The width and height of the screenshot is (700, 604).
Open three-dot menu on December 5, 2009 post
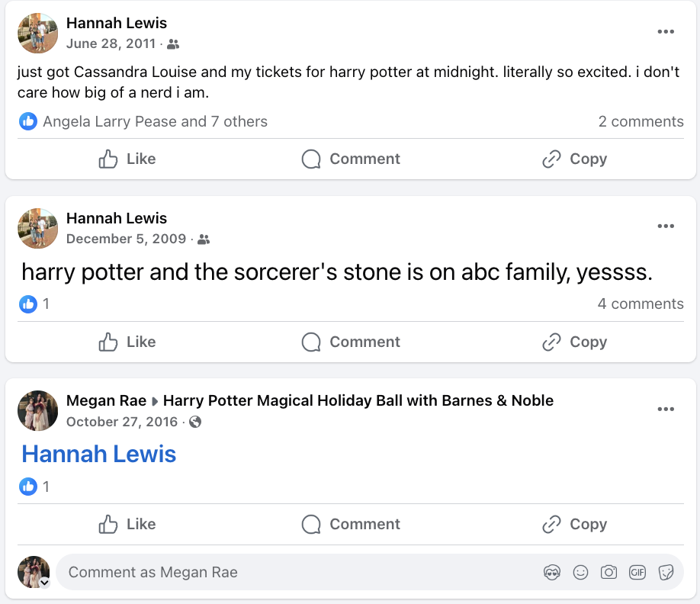[x=665, y=226]
